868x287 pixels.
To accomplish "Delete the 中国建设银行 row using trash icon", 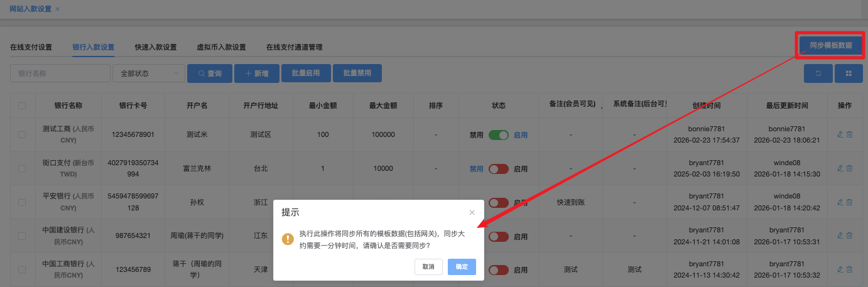I will point(849,236).
